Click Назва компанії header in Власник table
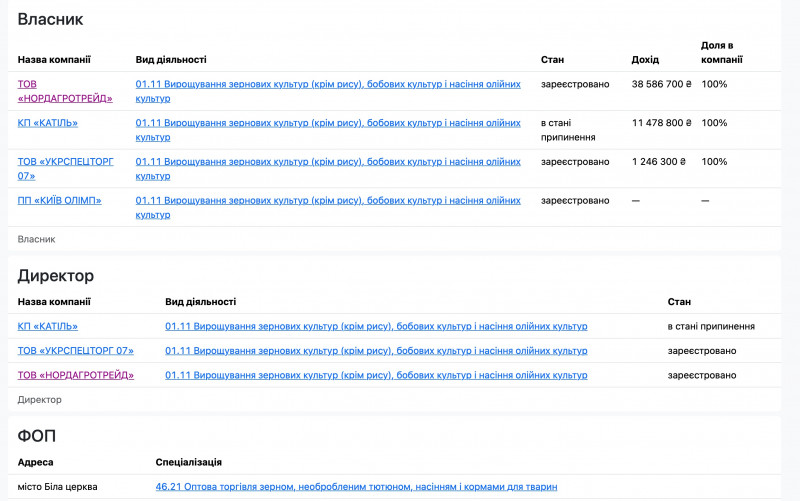Viewport: 800px width, 501px height. (54, 60)
